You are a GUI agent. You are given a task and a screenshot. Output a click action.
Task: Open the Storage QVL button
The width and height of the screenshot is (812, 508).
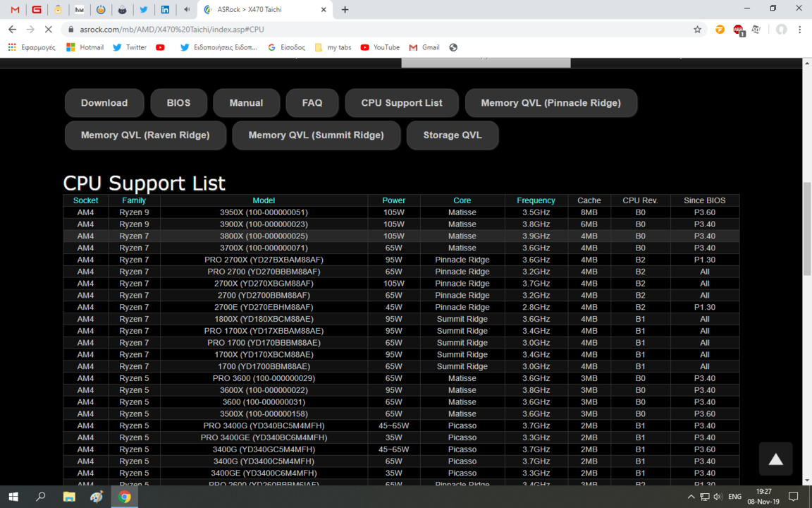point(453,135)
